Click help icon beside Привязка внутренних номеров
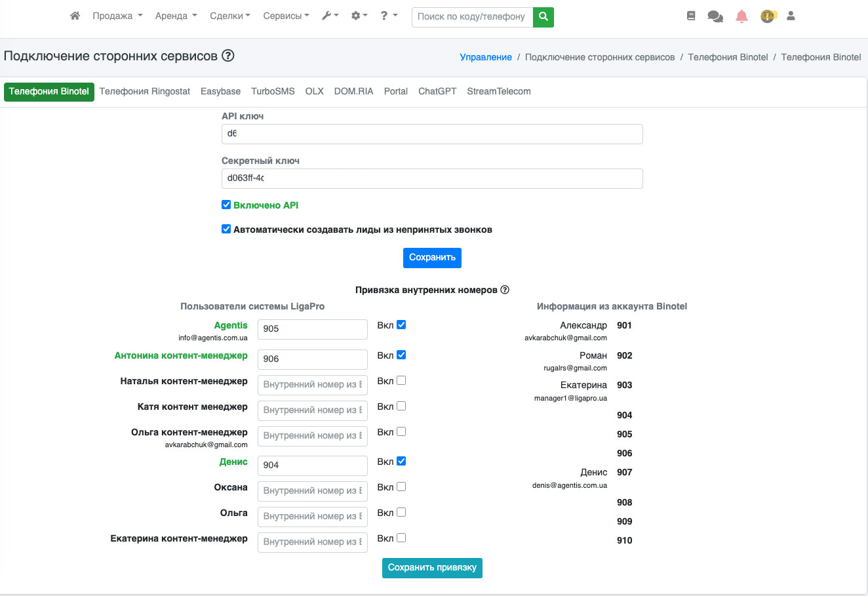This screenshot has width=868, height=596. click(505, 290)
